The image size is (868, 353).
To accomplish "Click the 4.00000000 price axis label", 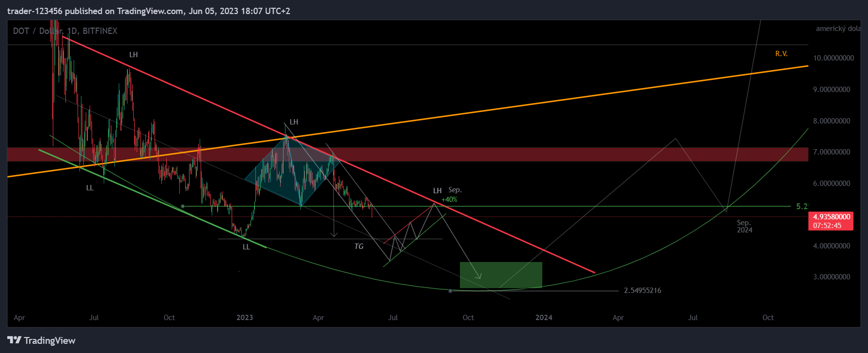I will (832, 246).
